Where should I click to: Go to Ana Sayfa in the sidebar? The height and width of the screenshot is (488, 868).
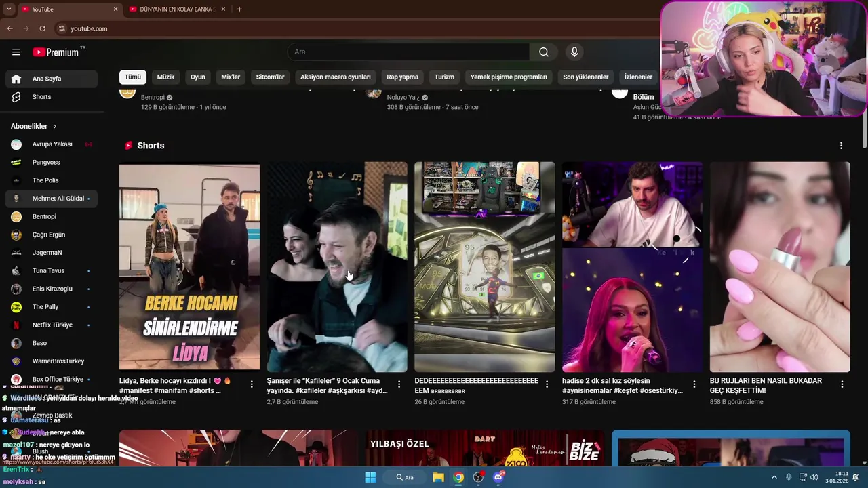(x=52, y=79)
